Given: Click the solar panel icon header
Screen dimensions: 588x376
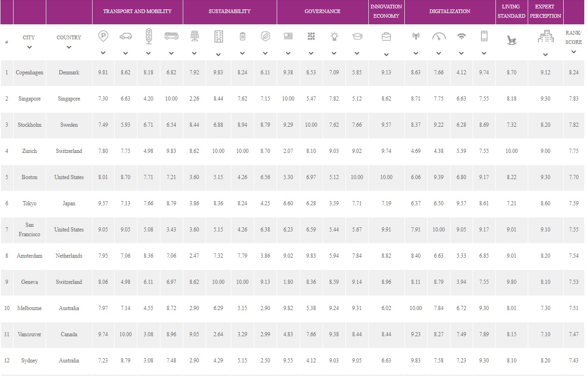Looking at the screenshot, I should 194,36.
